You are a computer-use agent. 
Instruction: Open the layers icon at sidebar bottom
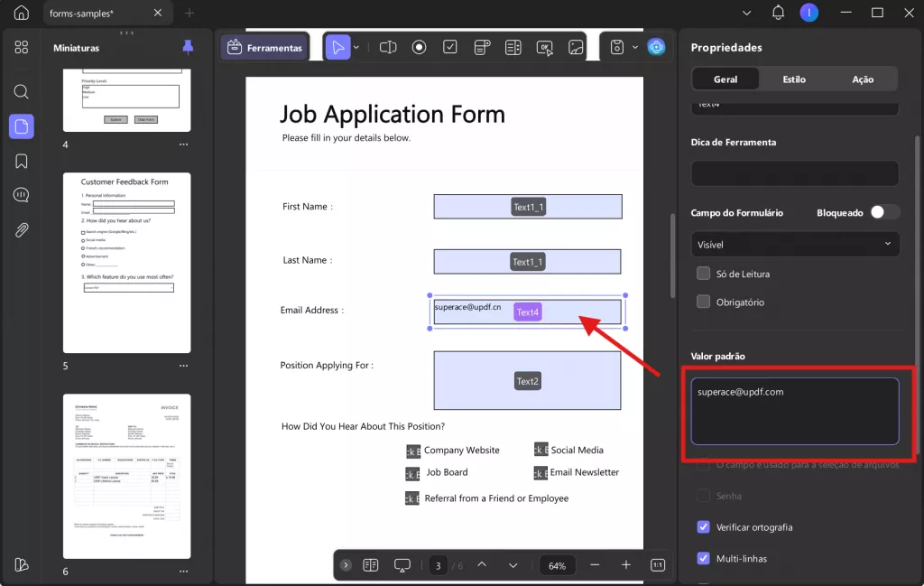[x=22, y=564]
